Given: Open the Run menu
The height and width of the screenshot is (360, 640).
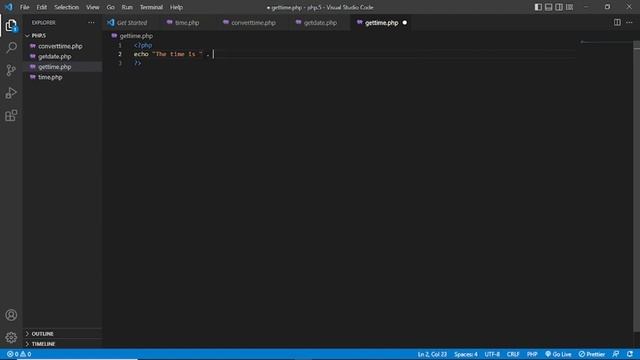Looking at the screenshot, I should click(x=127, y=7).
